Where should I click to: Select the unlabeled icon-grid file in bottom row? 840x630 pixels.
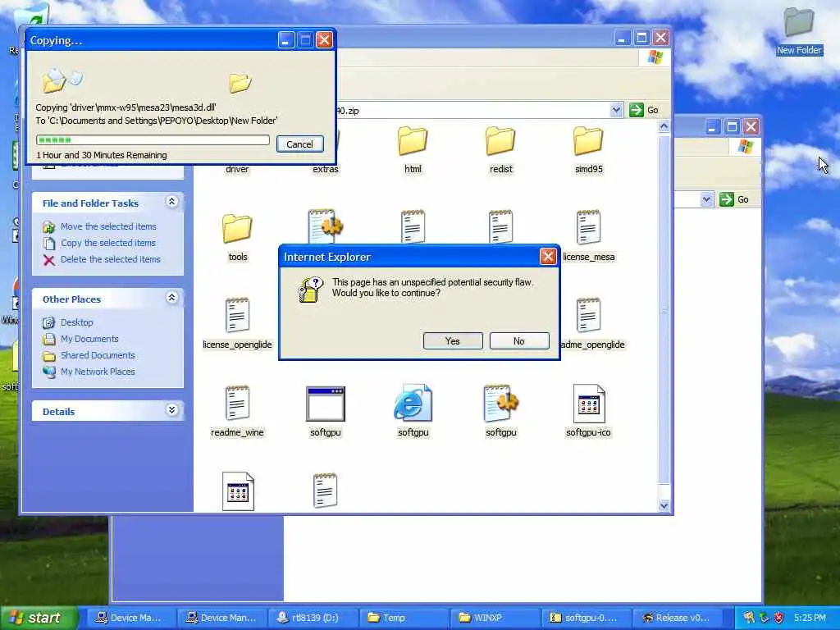(x=238, y=491)
